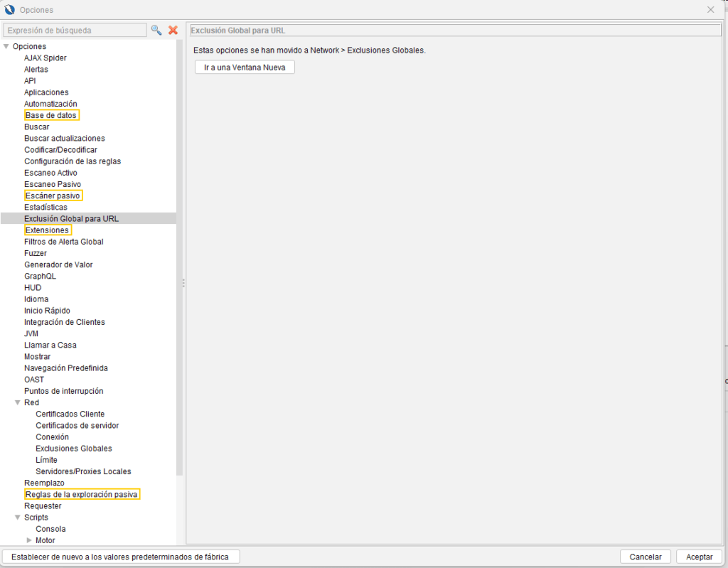Viewport: 728px width, 568px height.
Task: Click the magnifying glass search icon
Action: tap(156, 30)
